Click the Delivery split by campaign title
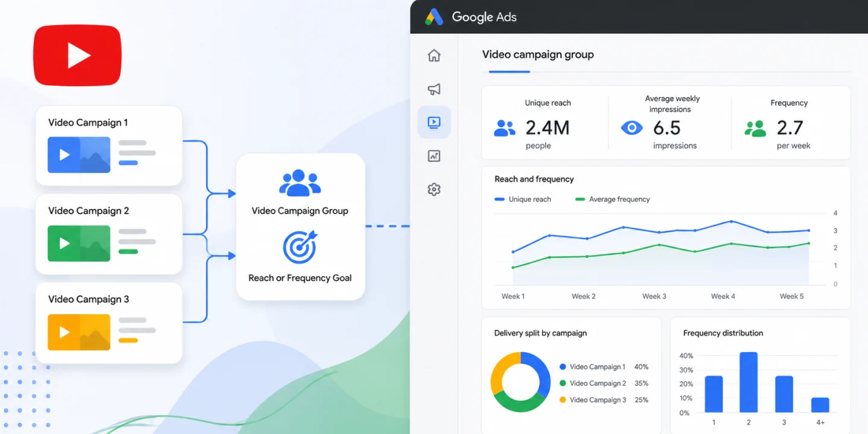Image resolution: width=868 pixels, height=434 pixels. pyautogui.click(x=540, y=333)
